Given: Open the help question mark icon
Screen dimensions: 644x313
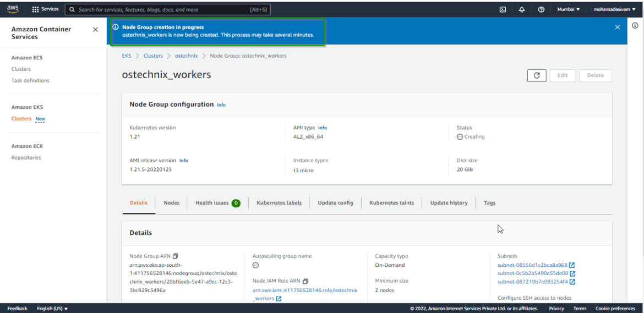Looking at the screenshot, I should click(541, 9).
